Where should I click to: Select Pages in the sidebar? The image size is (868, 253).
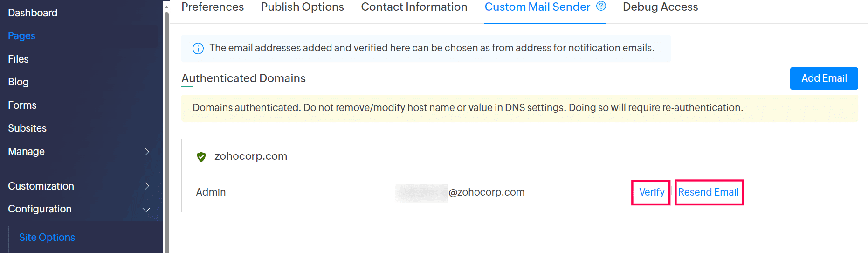pyautogui.click(x=21, y=36)
